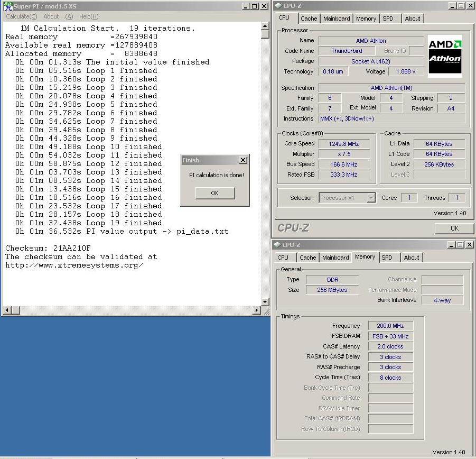The height and width of the screenshot is (459, 476).
Task: Click OK button in upper CPU-Z window
Action: pos(454,228)
